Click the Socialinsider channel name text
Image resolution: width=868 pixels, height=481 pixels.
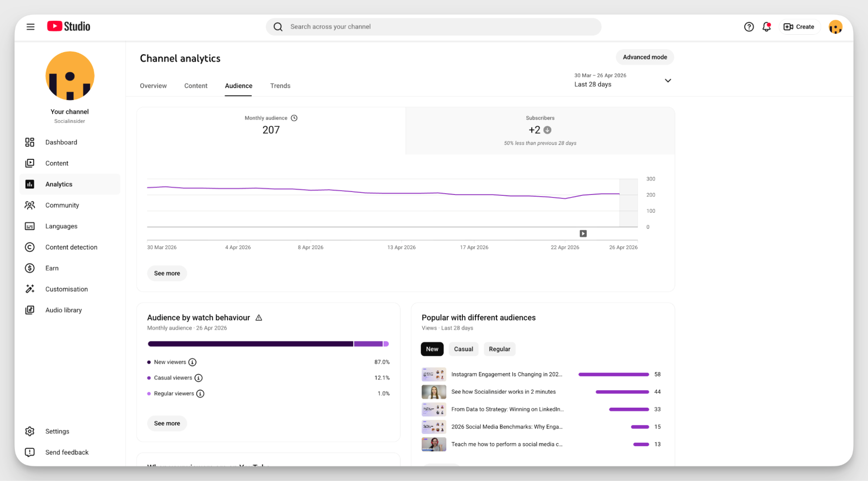tap(69, 121)
